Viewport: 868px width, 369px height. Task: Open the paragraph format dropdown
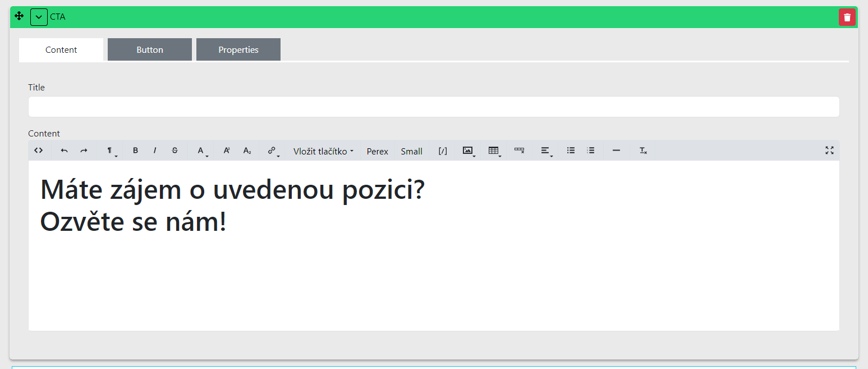point(111,151)
